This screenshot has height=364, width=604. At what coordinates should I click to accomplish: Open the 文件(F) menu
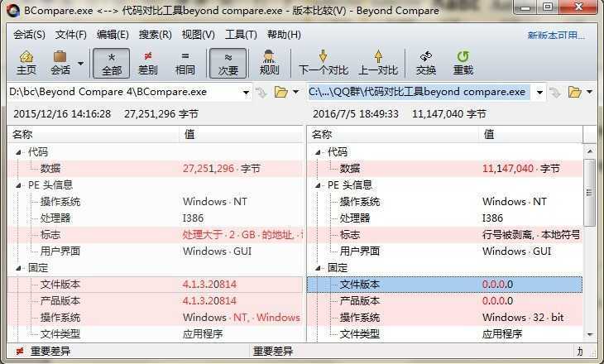point(71,35)
